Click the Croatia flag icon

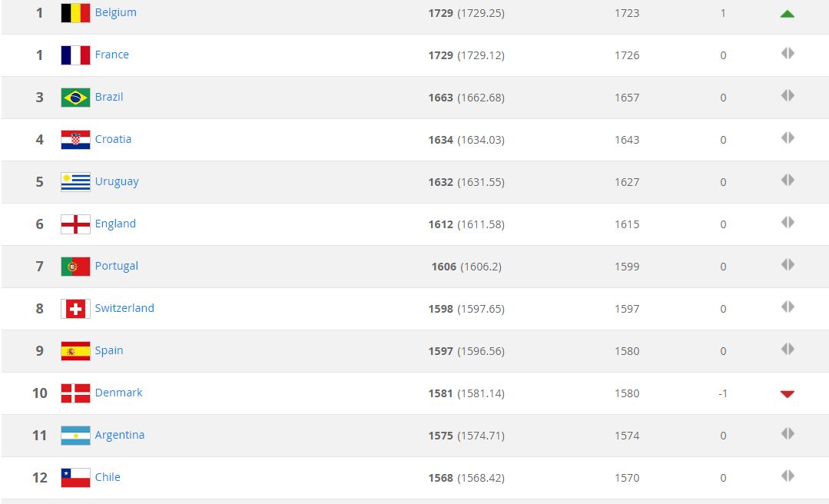pyautogui.click(x=75, y=140)
